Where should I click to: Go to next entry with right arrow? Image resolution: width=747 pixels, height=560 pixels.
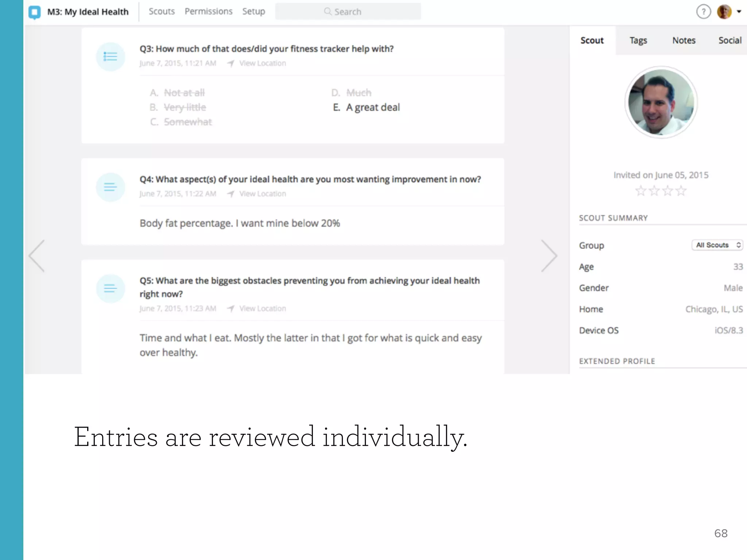549,256
